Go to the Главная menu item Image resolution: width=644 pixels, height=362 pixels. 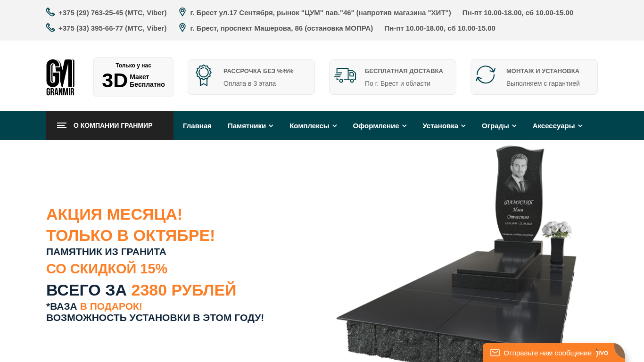(197, 126)
